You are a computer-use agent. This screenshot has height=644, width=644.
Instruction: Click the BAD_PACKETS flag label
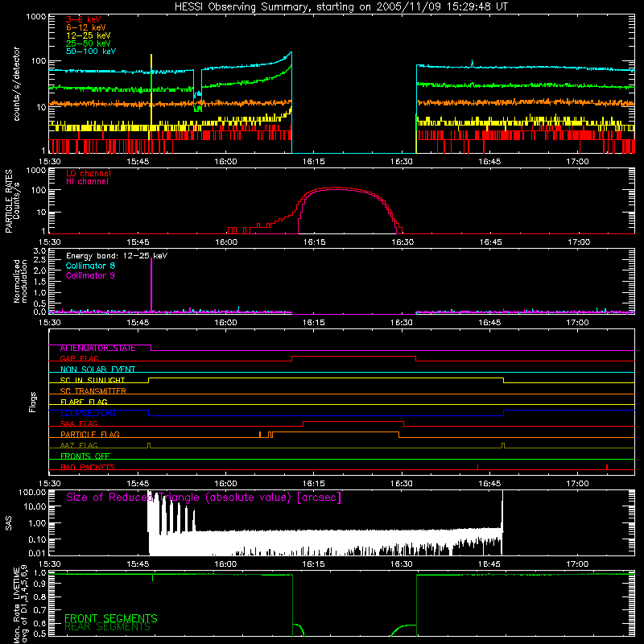pyautogui.click(x=88, y=467)
